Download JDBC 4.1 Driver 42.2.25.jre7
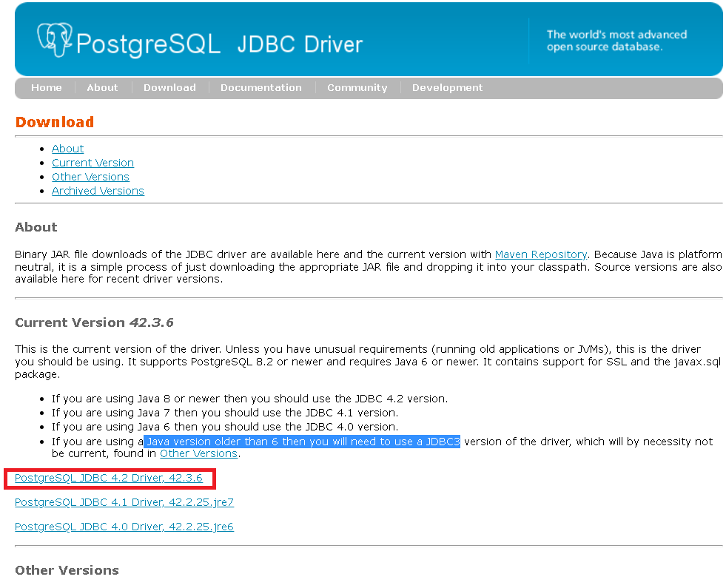 [124, 502]
